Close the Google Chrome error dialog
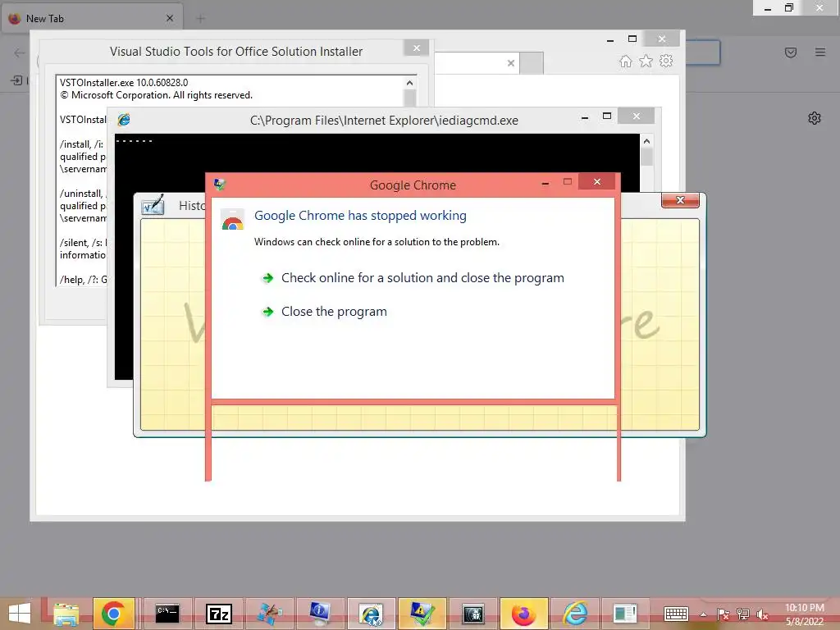 pyautogui.click(x=597, y=182)
